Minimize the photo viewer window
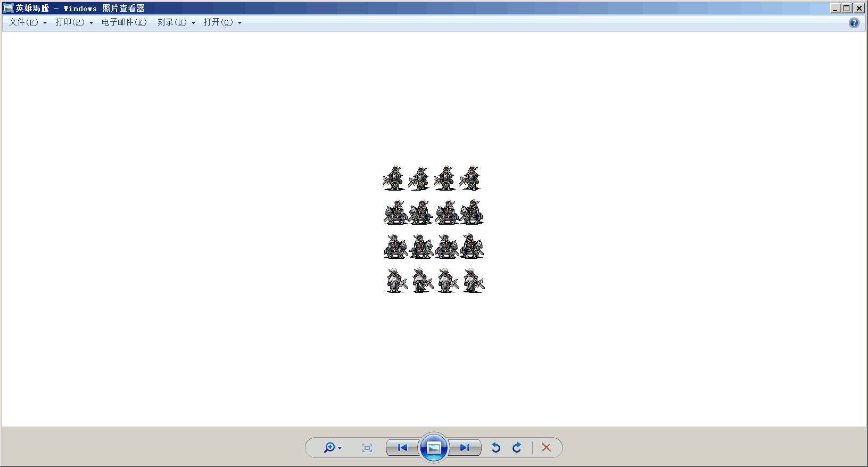The height and width of the screenshot is (467, 868). pos(834,8)
